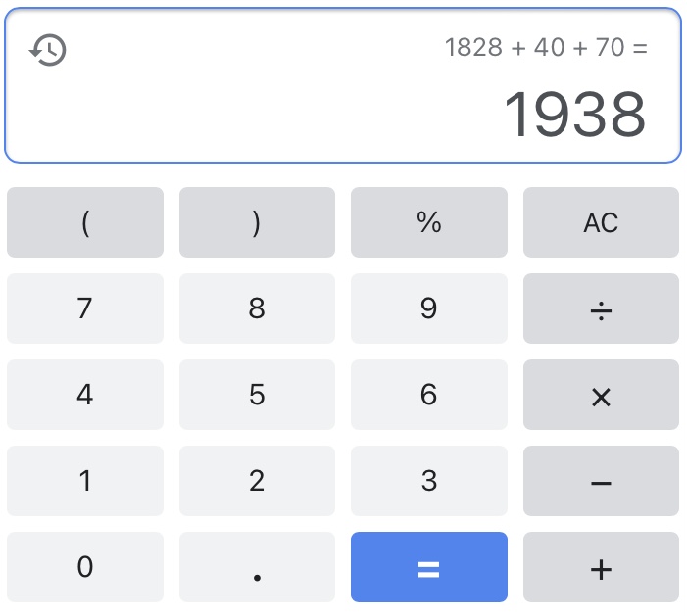Click the blue equals button
This screenshot has height=616, width=687.
[428, 567]
